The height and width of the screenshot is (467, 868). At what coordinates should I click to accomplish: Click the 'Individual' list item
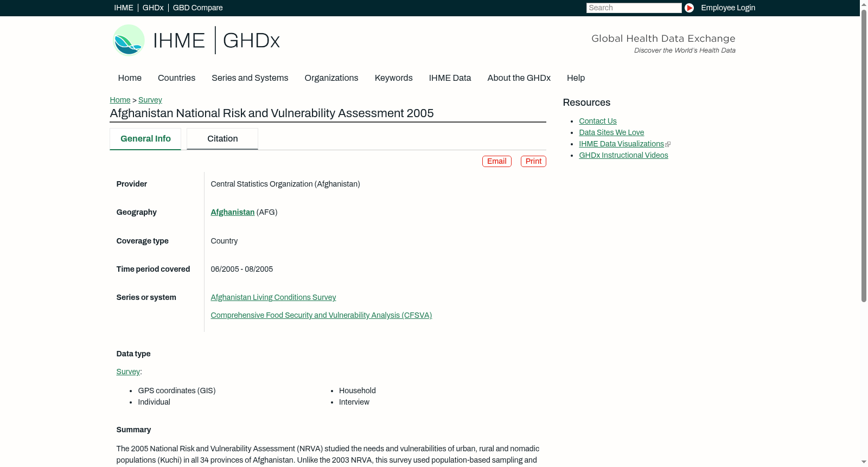(x=154, y=402)
